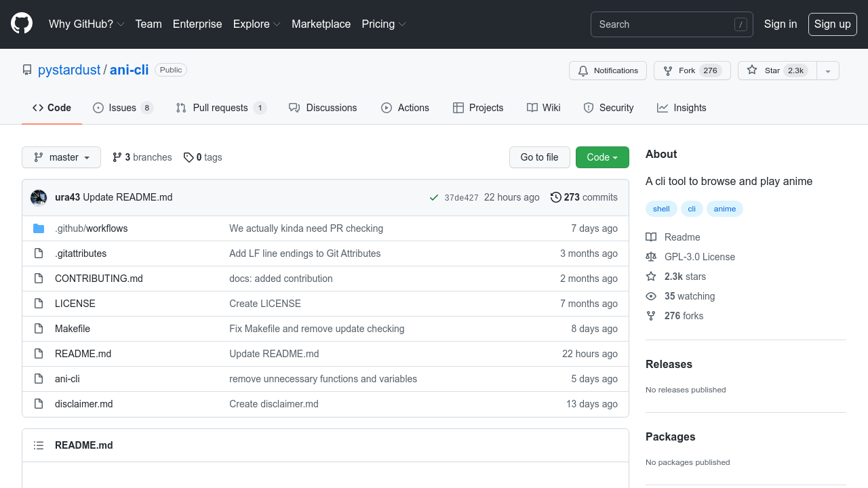Image resolution: width=868 pixels, height=488 pixels.
Task: View the 3 branches link
Action: click(142, 157)
